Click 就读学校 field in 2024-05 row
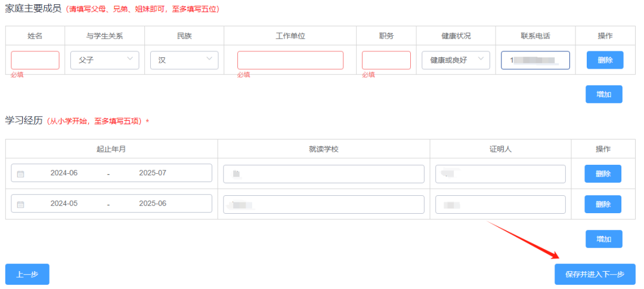The width and height of the screenshot is (644, 289). [324, 204]
